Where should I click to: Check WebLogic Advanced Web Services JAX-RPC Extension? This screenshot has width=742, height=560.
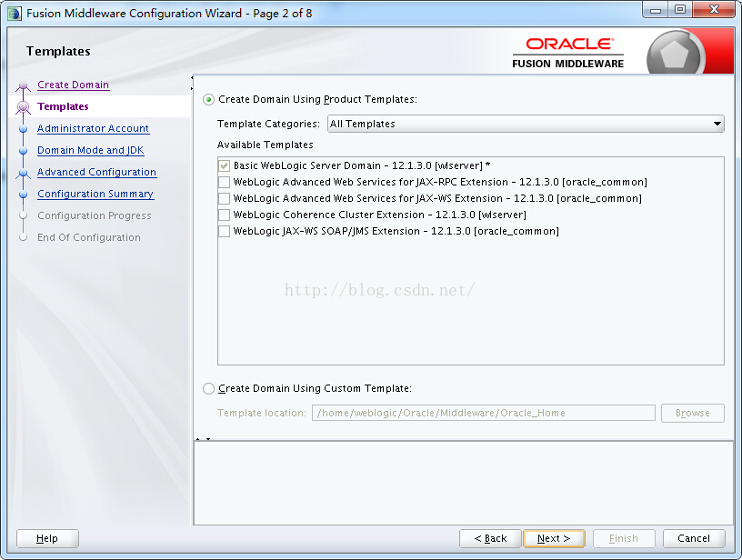[x=225, y=182]
